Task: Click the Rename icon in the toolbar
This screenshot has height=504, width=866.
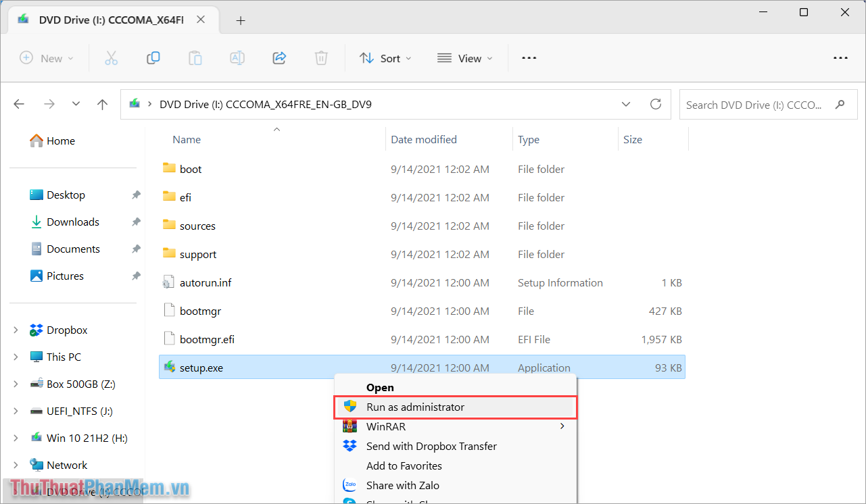Action: tap(237, 58)
